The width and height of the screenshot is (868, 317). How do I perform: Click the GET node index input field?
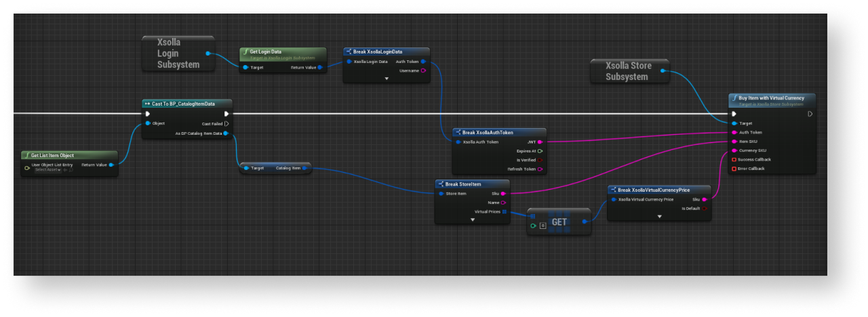pyautogui.click(x=543, y=226)
